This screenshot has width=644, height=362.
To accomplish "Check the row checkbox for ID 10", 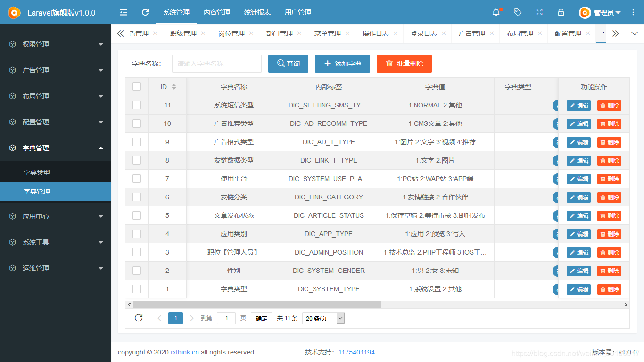I will click(x=137, y=123).
